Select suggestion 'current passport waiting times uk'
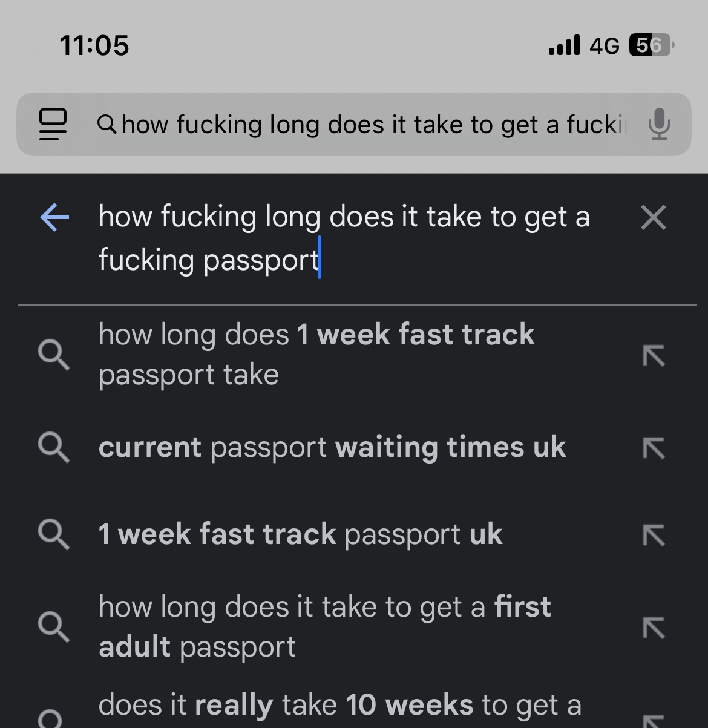 (332, 448)
